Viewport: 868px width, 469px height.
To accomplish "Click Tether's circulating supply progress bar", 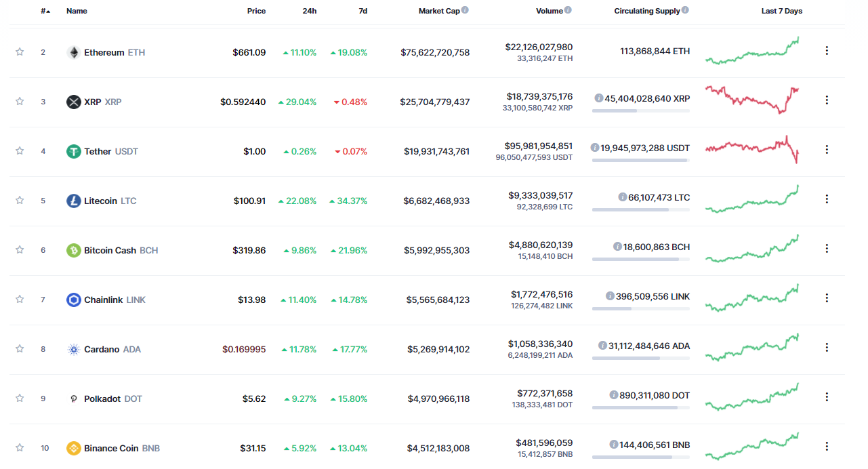I will tap(640, 161).
